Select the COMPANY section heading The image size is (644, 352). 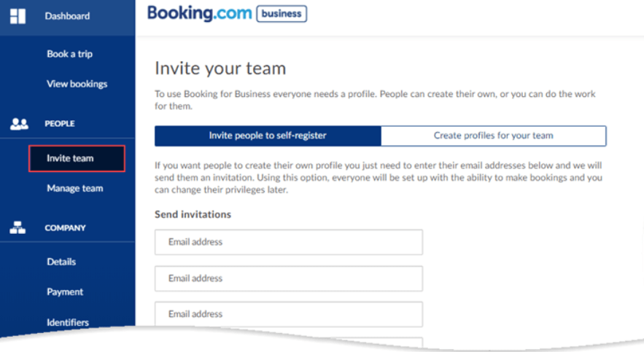tap(65, 228)
